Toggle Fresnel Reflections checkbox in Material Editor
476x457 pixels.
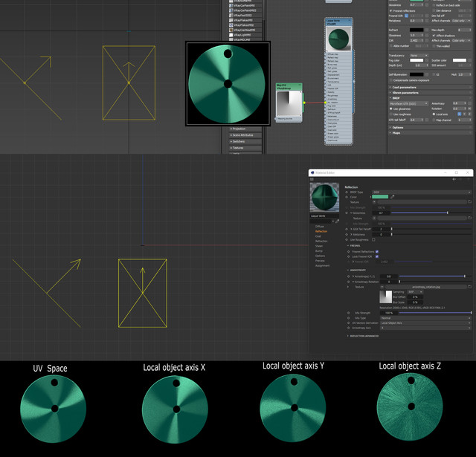(x=377, y=251)
